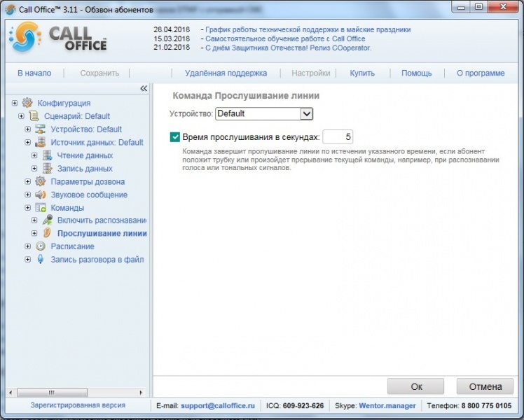This screenshot has height=420, width=524.
Task: Expand the Конфигурация tree node
Action: (15, 103)
